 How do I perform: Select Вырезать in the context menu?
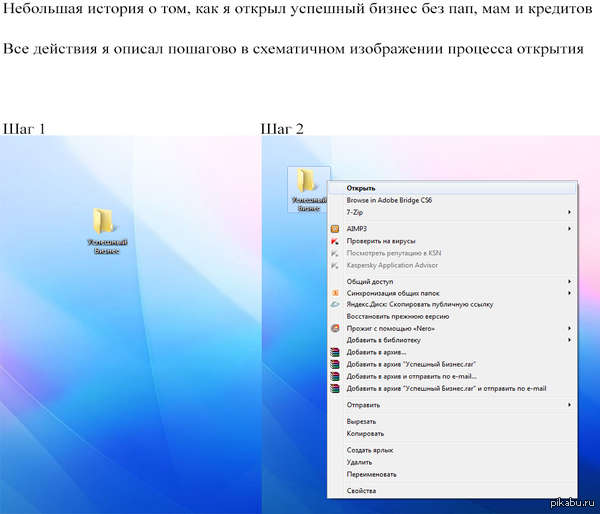pyautogui.click(x=452, y=421)
